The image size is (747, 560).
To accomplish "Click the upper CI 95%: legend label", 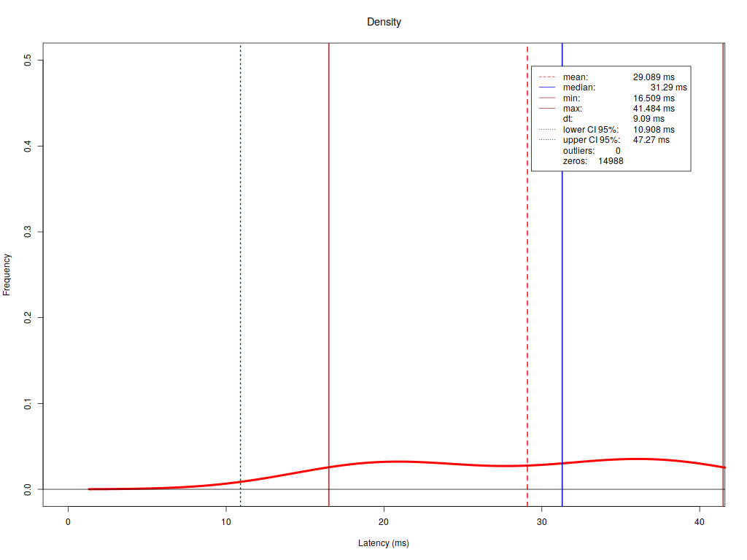I will coord(592,140).
